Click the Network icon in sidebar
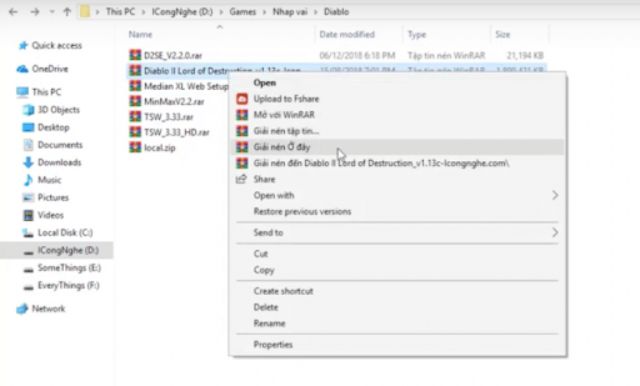The height and width of the screenshot is (386, 640). pyautogui.click(x=22, y=309)
